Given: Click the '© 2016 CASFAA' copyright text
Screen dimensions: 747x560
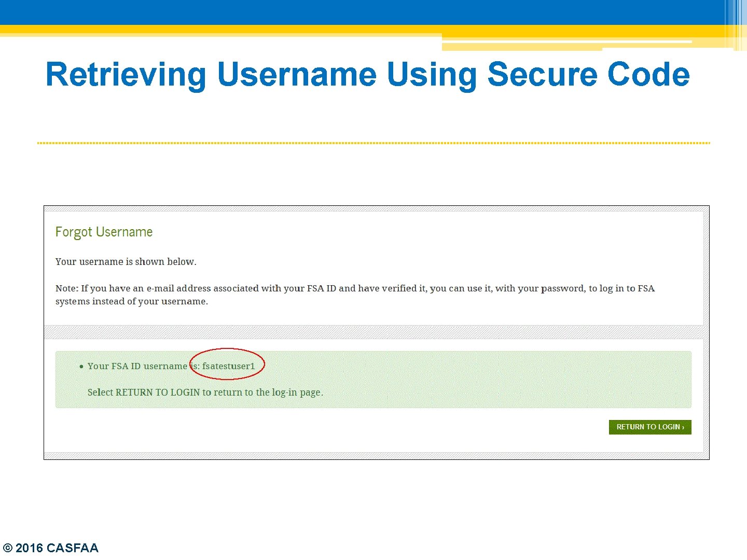Looking at the screenshot, I should click(50, 548).
